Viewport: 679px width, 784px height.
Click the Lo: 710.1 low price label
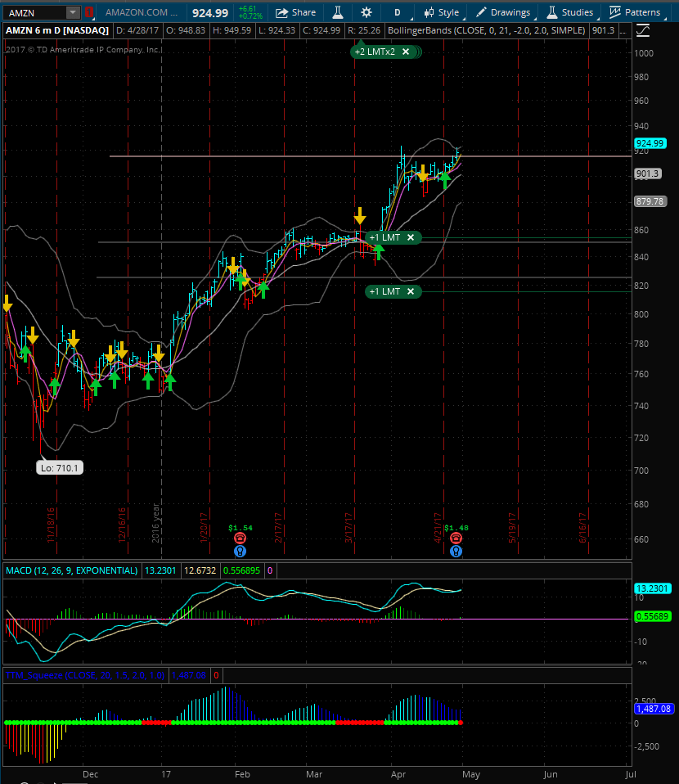(x=60, y=468)
